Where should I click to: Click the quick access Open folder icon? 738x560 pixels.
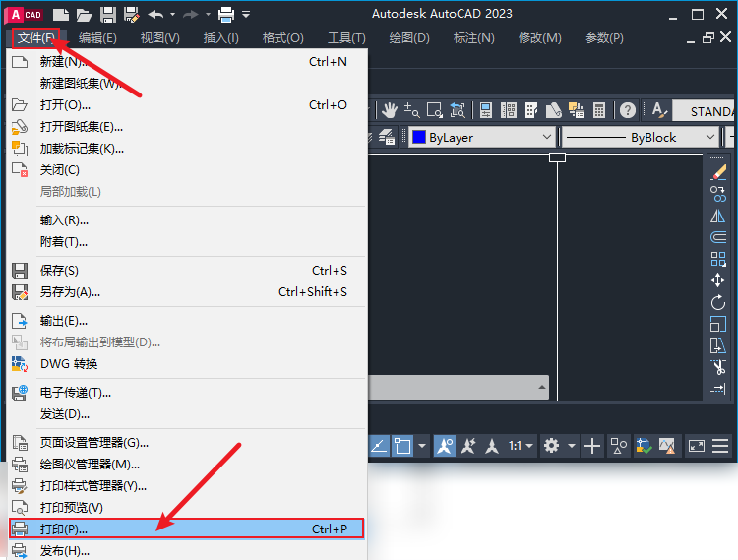click(85, 15)
